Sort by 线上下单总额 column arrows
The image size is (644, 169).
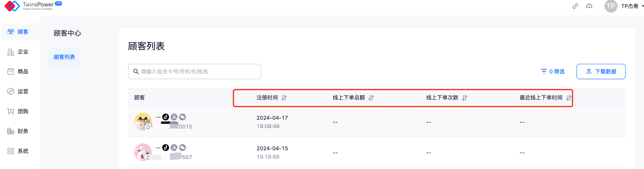click(371, 98)
